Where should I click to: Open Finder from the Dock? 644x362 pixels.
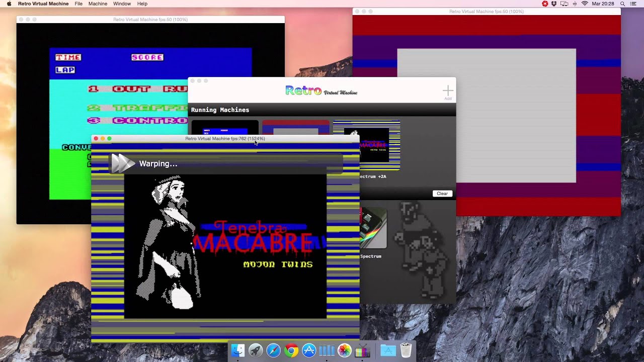point(237,350)
